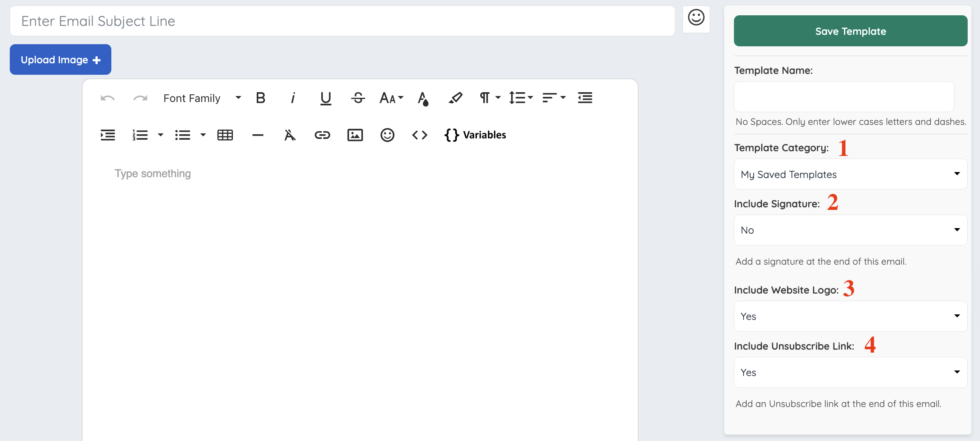980x441 pixels.
Task: Insert a link
Action: pos(322,135)
